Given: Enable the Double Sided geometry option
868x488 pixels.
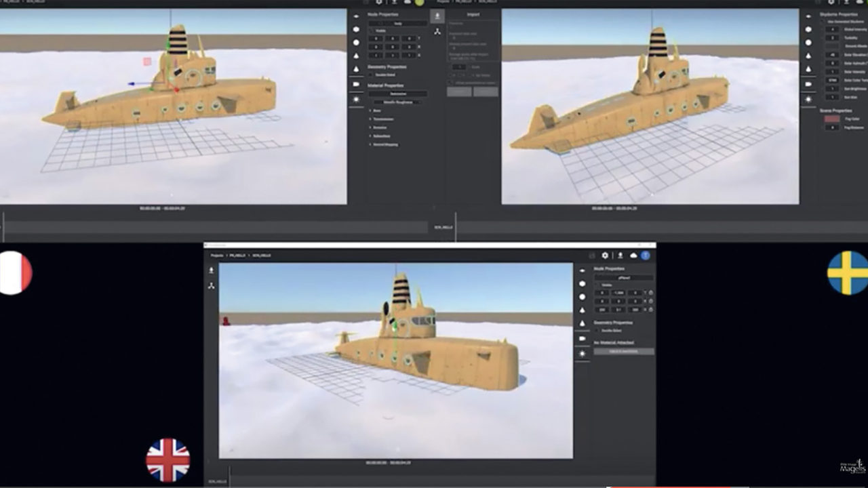Looking at the screenshot, I should 371,73.
